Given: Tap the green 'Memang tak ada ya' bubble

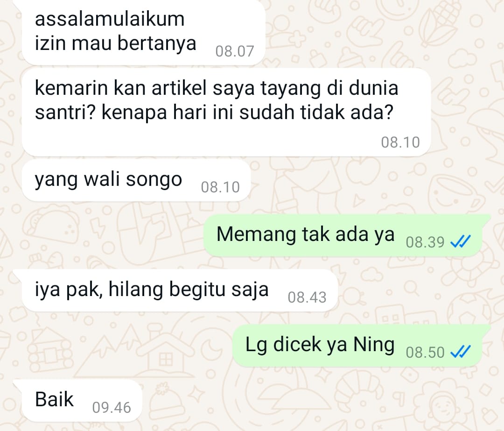Looking at the screenshot, I should [x=343, y=235].
